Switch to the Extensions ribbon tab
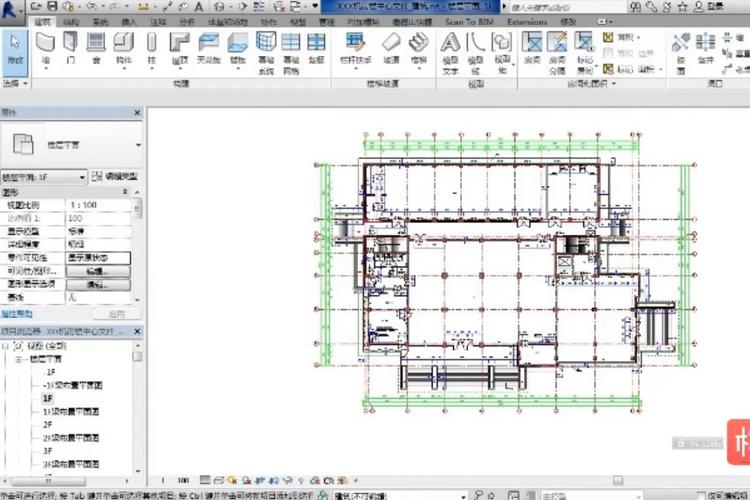Viewport: 750px width, 500px height. coord(527,22)
